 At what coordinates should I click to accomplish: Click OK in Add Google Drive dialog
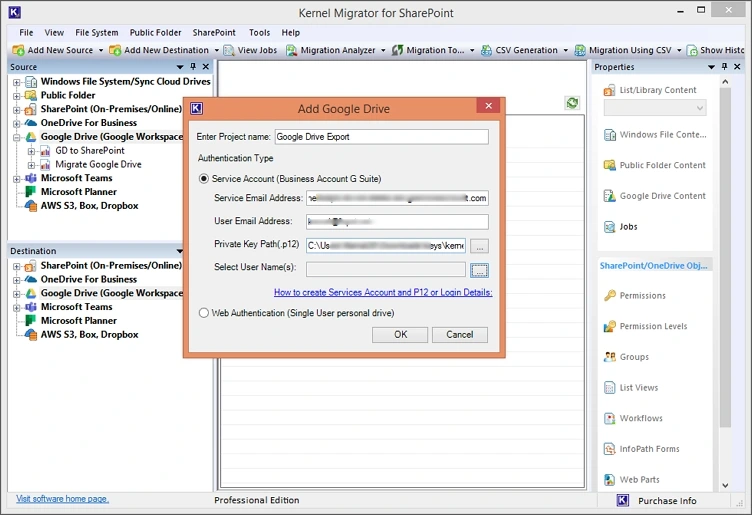[400, 335]
